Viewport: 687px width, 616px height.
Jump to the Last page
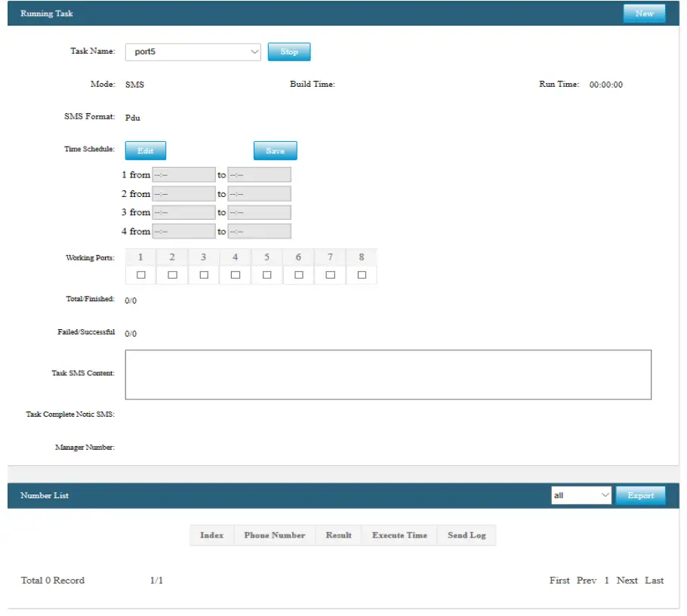click(x=654, y=581)
